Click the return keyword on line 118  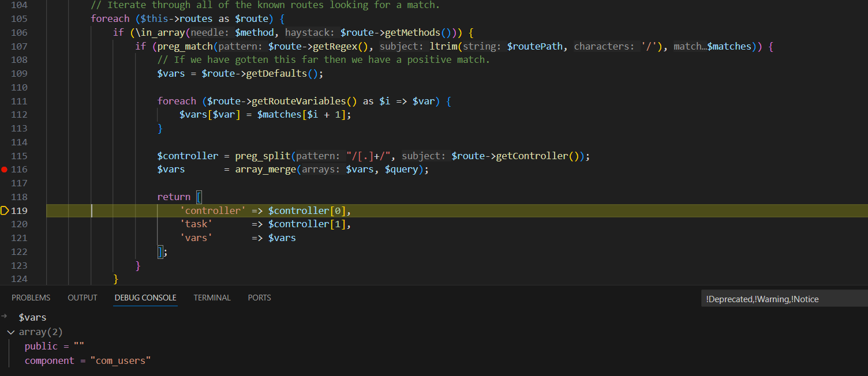[x=174, y=197]
